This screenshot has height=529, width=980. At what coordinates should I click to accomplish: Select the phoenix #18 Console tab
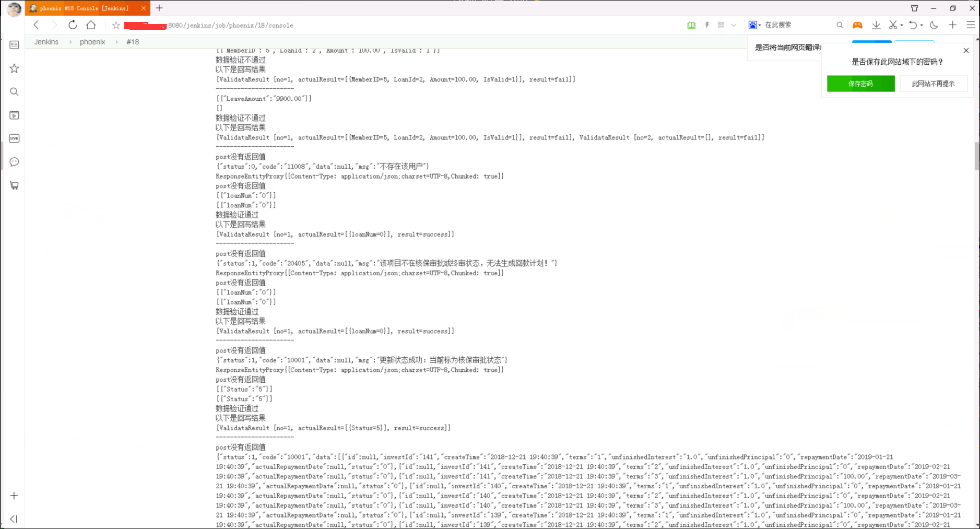(84, 8)
